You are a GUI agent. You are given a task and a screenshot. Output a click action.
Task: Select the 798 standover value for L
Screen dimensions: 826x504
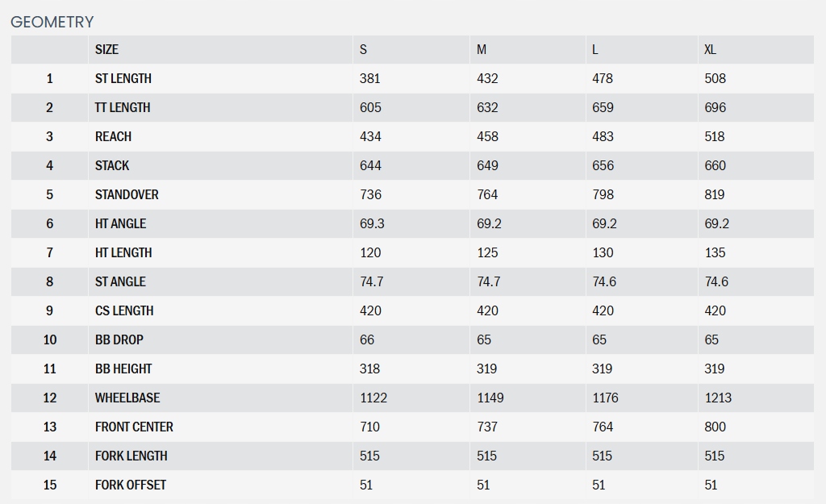tap(603, 194)
